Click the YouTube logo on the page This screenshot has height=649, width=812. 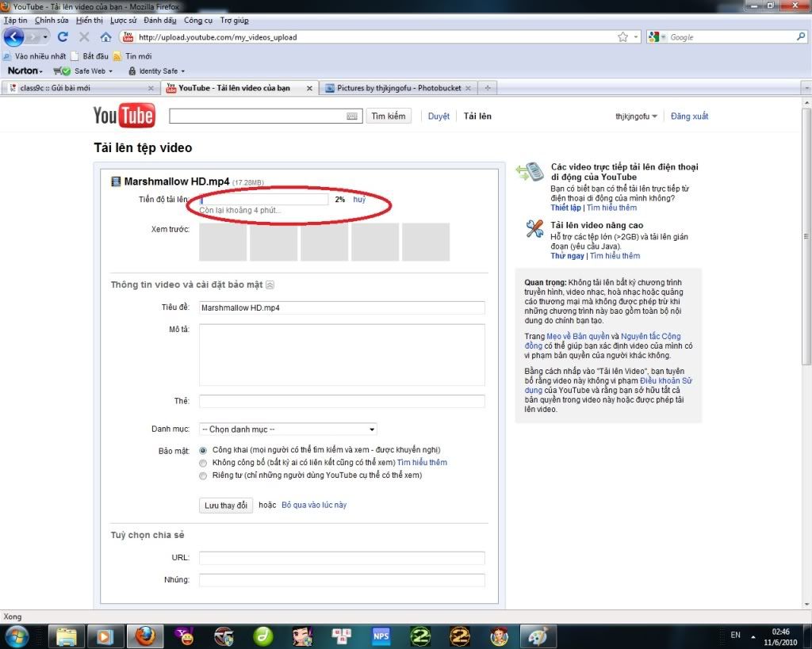pyautogui.click(x=124, y=116)
